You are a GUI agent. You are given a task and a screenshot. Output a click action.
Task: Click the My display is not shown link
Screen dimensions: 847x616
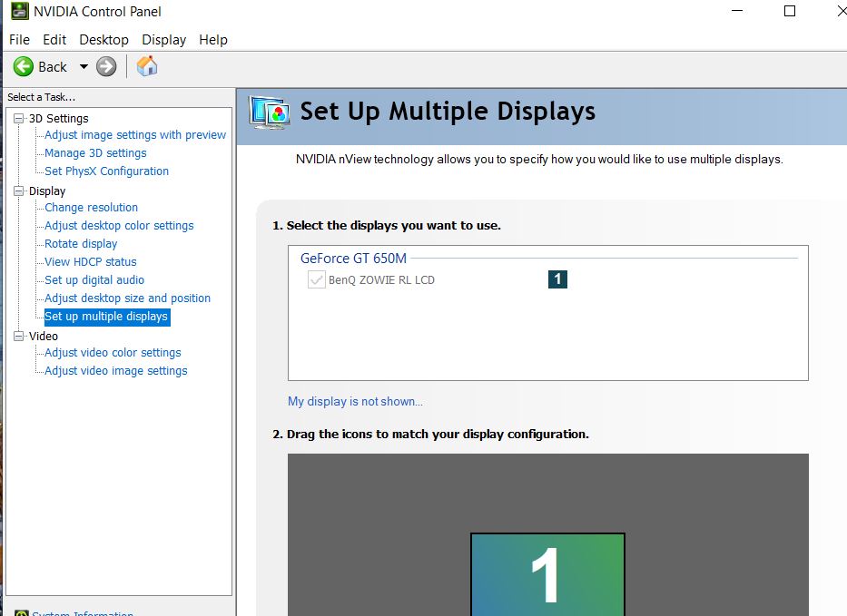point(355,402)
